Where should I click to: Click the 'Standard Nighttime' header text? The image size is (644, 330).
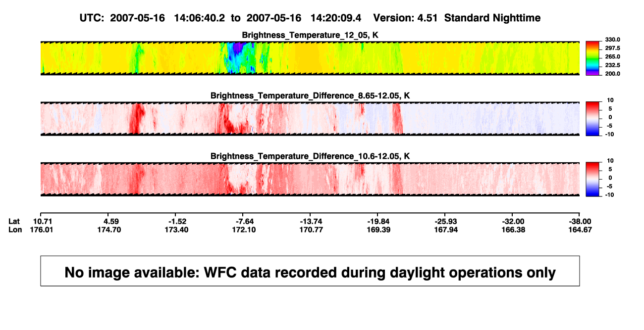[x=492, y=18]
